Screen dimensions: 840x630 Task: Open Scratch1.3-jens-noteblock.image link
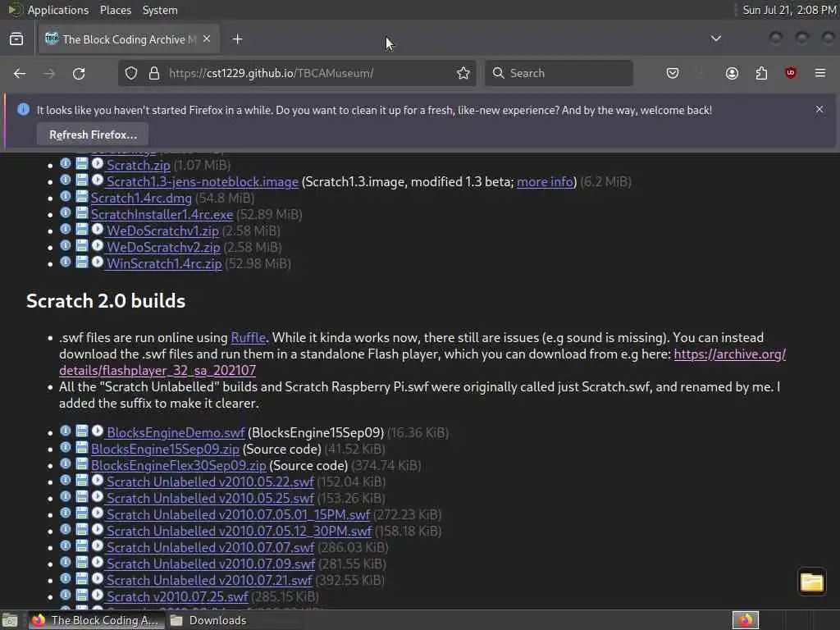(x=203, y=181)
